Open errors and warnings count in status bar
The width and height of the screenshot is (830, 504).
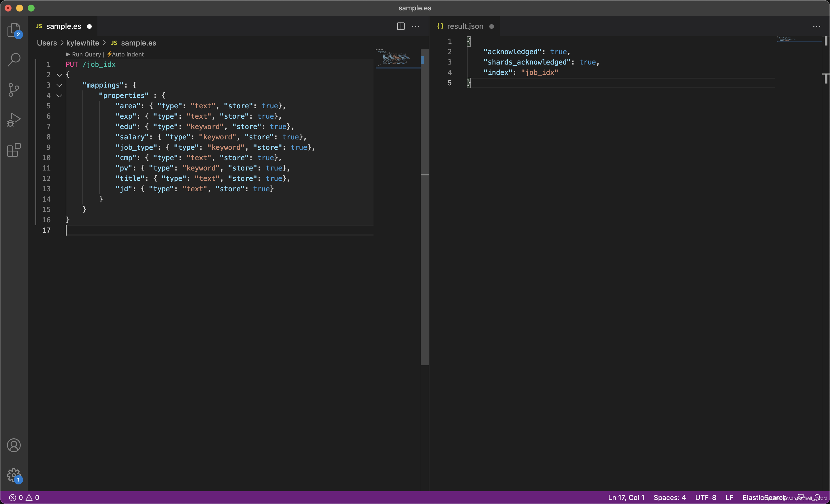click(24, 497)
